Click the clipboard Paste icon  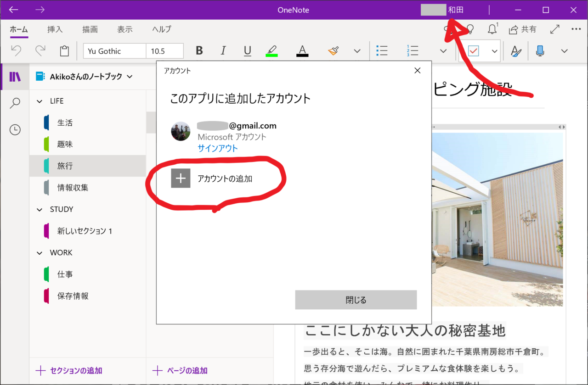point(64,51)
